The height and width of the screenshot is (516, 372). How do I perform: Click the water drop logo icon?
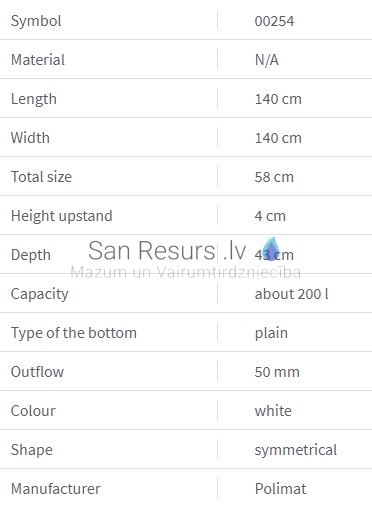click(271, 249)
